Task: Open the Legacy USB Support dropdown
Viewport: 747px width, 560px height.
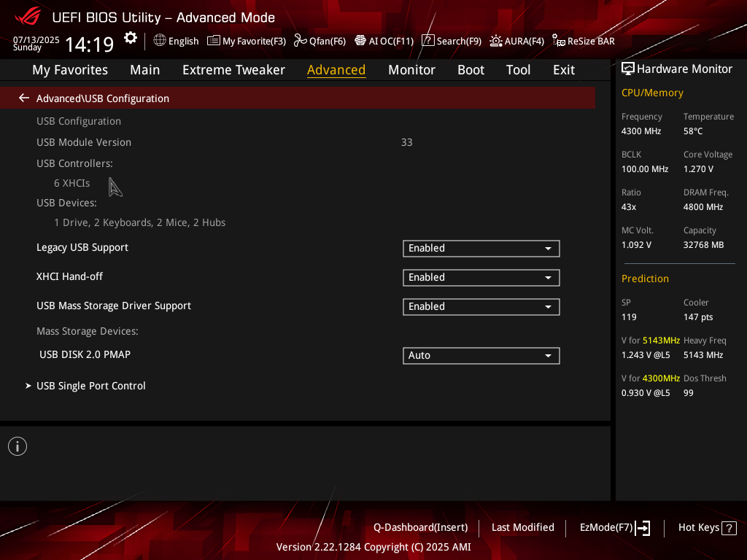Action: coord(481,249)
